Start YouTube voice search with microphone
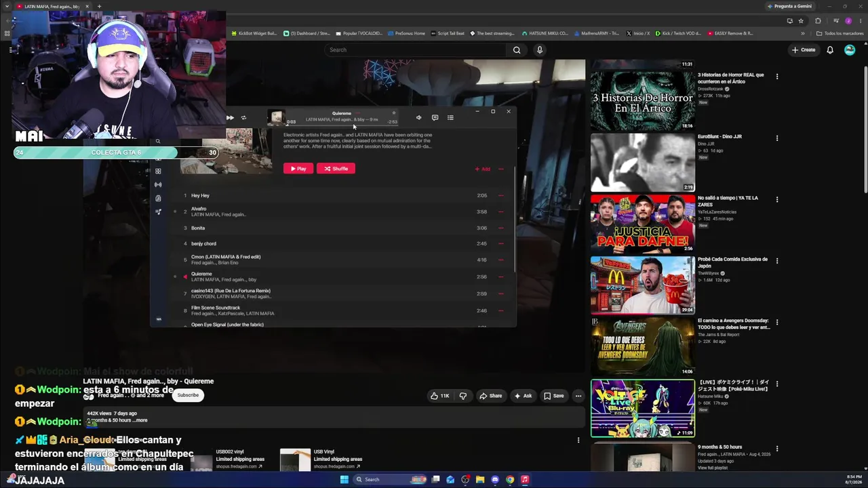This screenshot has width=868, height=488. 540,50
